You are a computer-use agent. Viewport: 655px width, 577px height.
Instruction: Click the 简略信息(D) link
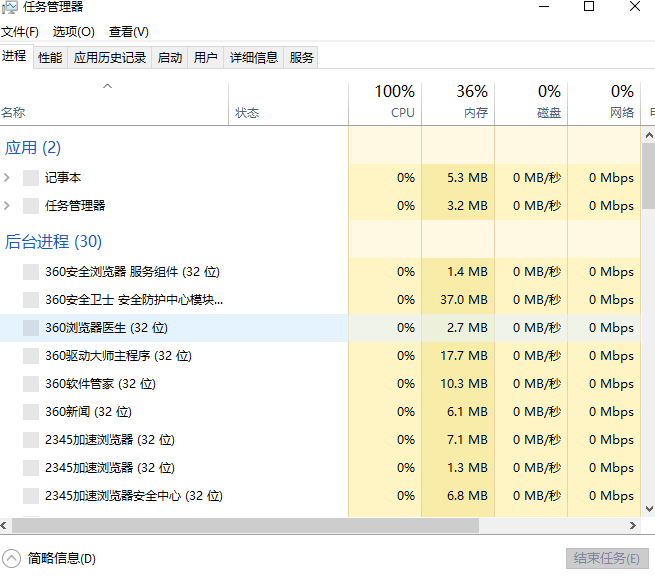tap(62, 559)
